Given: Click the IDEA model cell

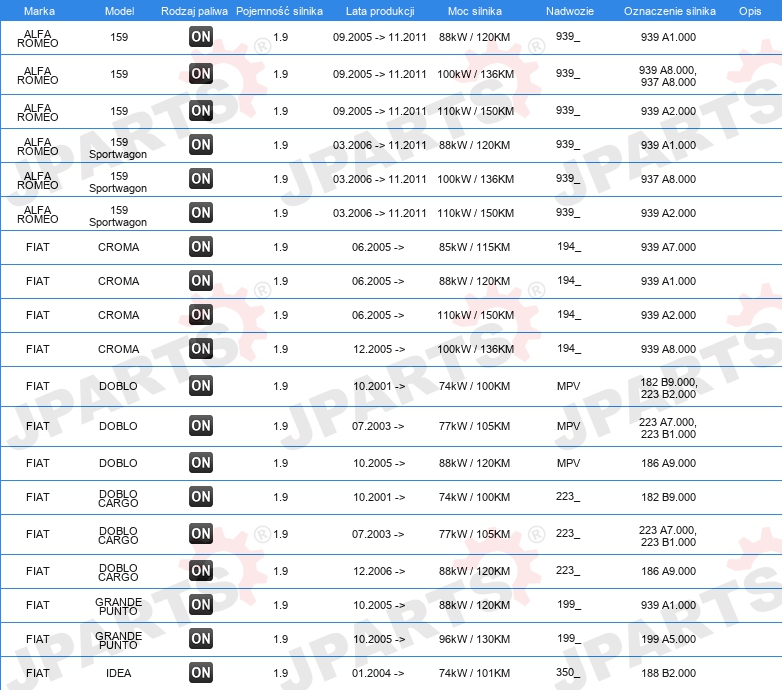Looking at the screenshot, I should (x=119, y=673).
